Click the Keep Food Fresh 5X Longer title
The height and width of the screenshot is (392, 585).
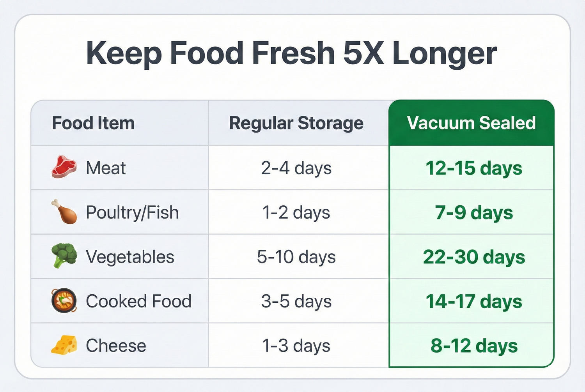point(291,53)
